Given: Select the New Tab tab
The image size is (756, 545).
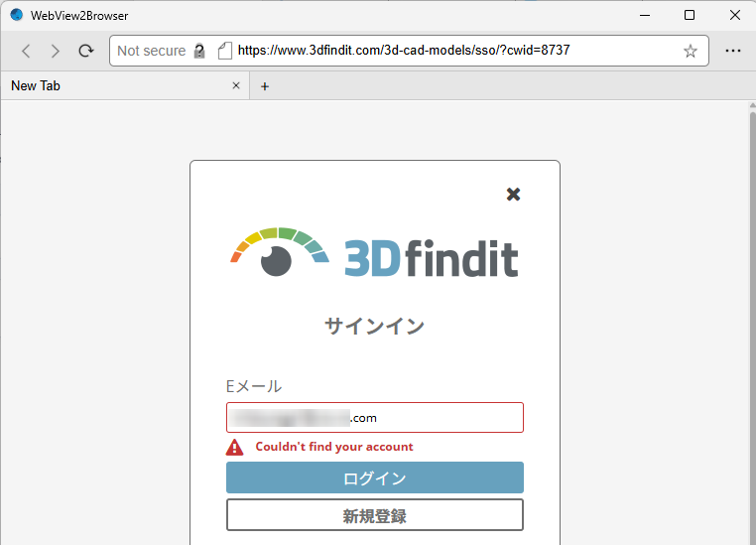Looking at the screenshot, I should (x=109, y=86).
